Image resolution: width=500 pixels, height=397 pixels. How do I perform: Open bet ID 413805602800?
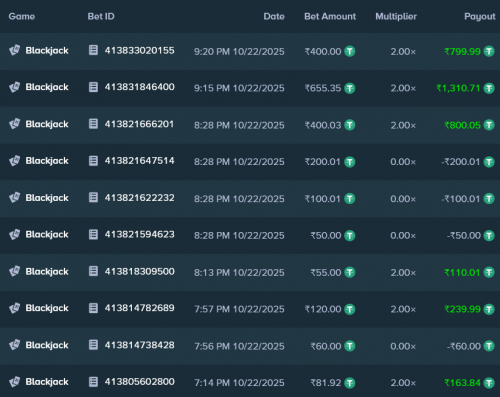(x=140, y=382)
